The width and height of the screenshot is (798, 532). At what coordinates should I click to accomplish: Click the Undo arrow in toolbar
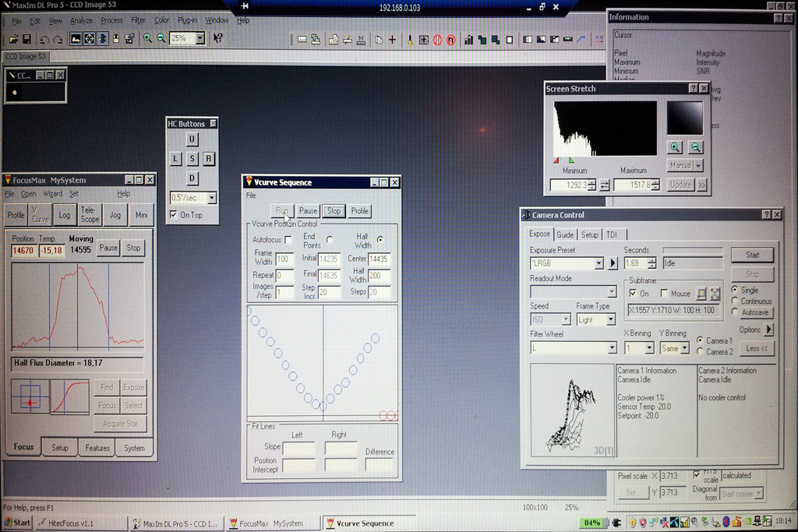pos(43,39)
